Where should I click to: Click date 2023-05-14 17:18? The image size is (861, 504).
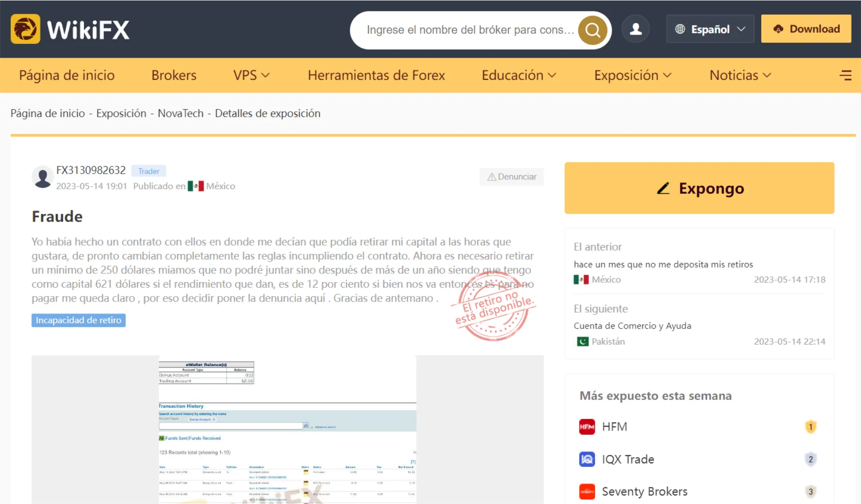[790, 280]
